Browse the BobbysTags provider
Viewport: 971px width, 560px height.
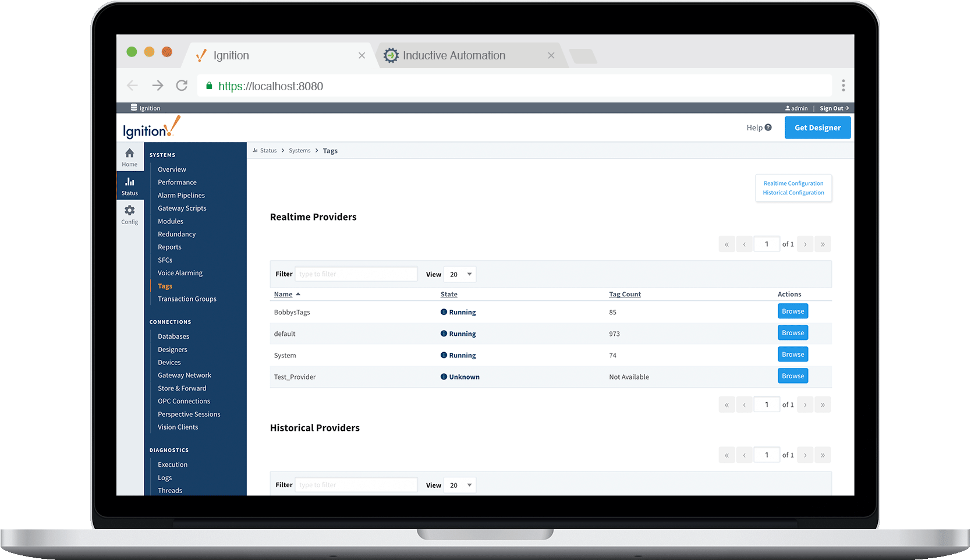point(792,311)
